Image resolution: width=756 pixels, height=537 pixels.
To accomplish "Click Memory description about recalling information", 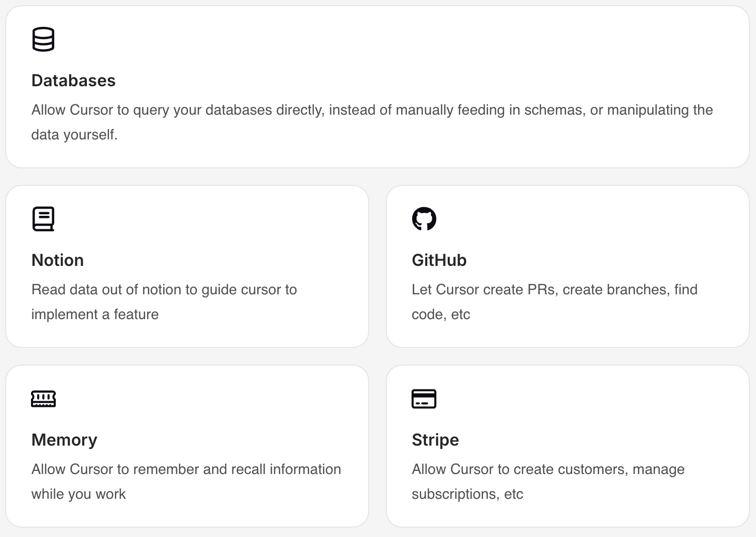I will (186, 482).
